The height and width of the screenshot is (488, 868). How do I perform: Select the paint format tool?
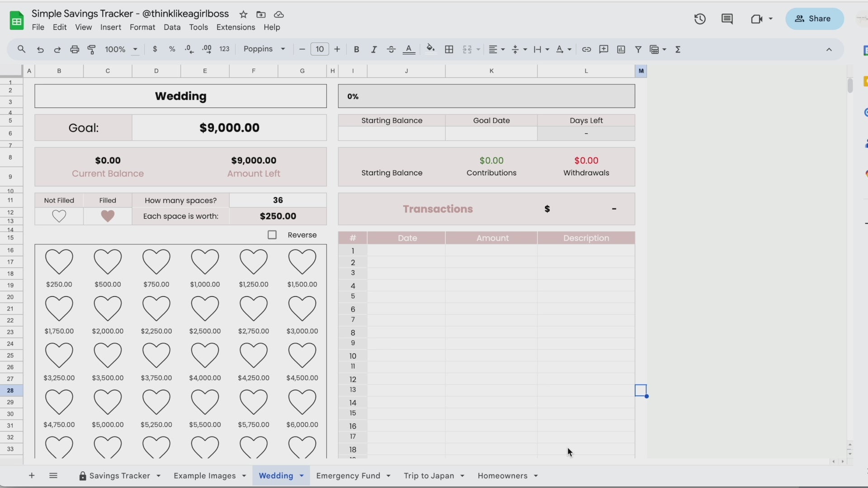[x=92, y=49]
